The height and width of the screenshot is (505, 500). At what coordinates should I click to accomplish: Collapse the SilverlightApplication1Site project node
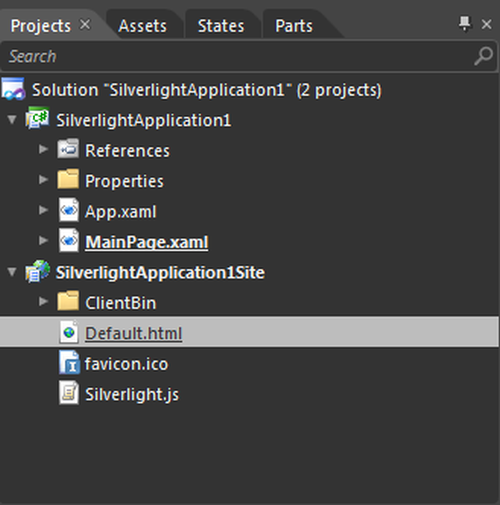pyautogui.click(x=12, y=272)
